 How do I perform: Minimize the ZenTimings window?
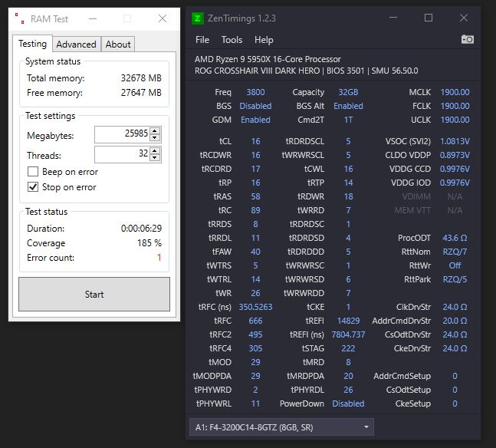pos(393,18)
